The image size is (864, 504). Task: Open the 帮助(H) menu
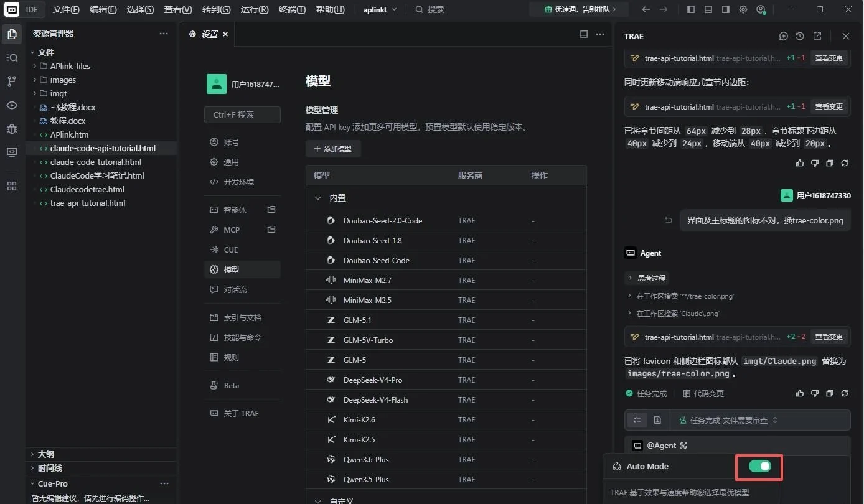pos(330,9)
